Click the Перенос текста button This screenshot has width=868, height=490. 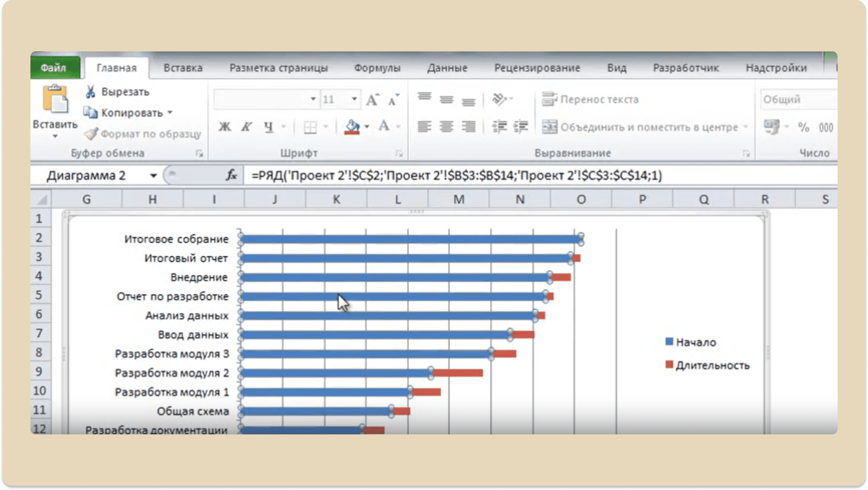[590, 99]
